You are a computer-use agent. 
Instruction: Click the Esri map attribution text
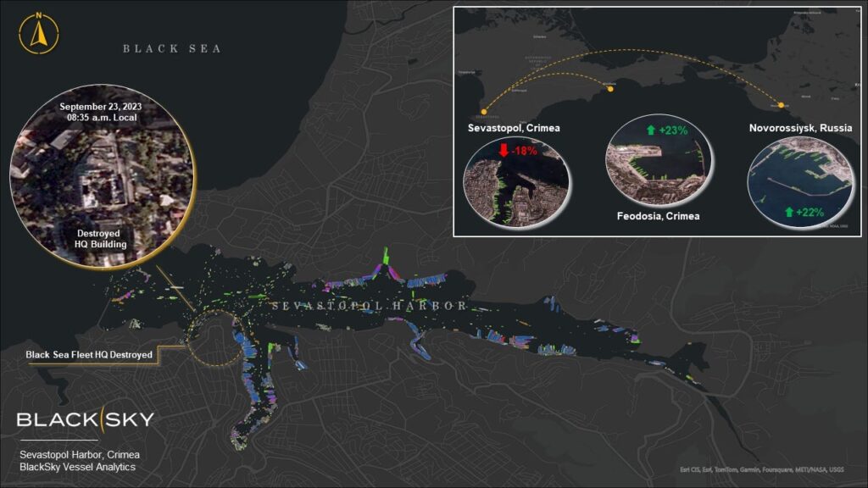click(762, 469)
